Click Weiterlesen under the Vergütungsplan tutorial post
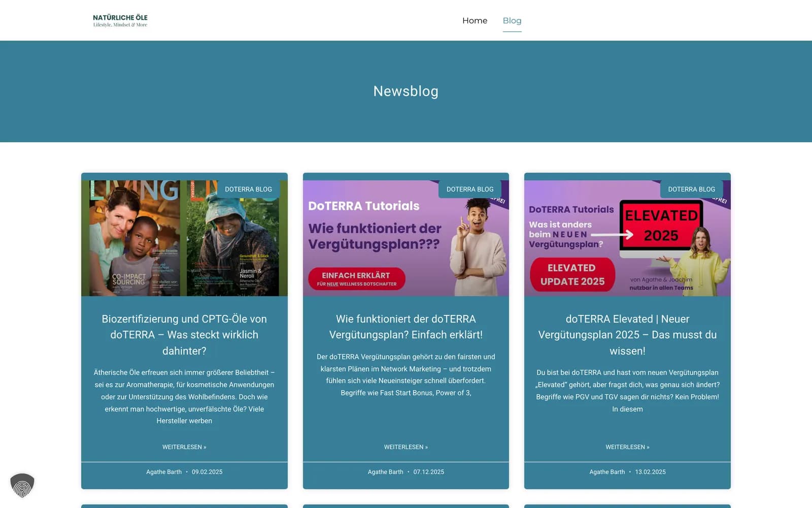The height and width of the screenshot is (508, 812). click(x=406, y=447)
